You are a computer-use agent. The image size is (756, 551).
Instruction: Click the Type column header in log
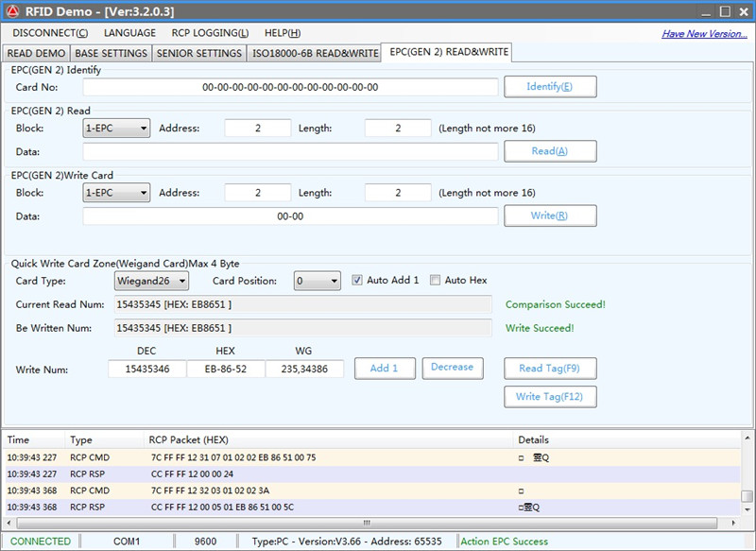[104, 439]
